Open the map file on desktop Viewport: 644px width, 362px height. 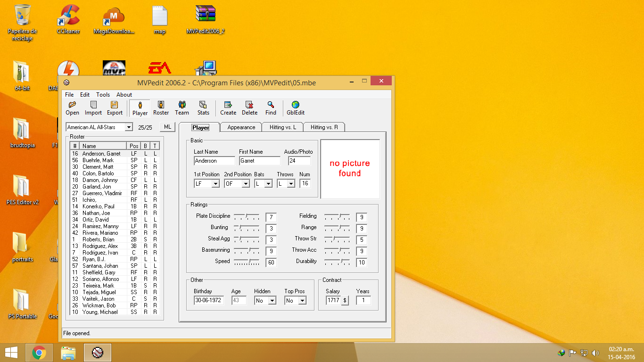(160, 19)
